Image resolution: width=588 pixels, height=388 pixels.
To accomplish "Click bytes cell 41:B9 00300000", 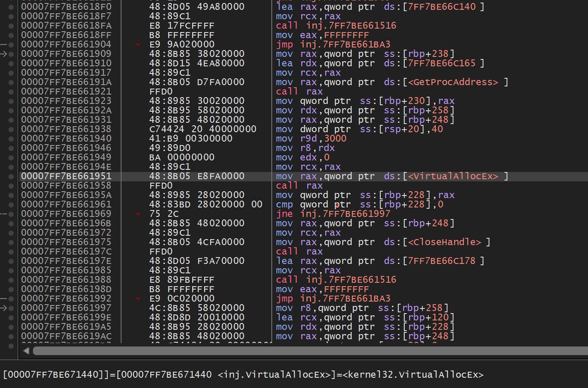I will pyautogui.click(x=191, y=139).
